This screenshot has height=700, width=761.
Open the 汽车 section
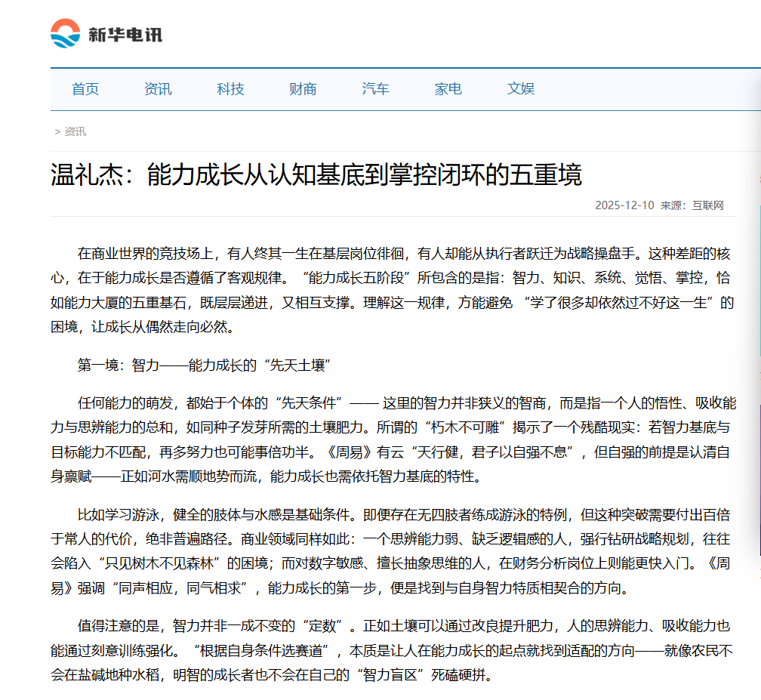[x=375, y=88]
